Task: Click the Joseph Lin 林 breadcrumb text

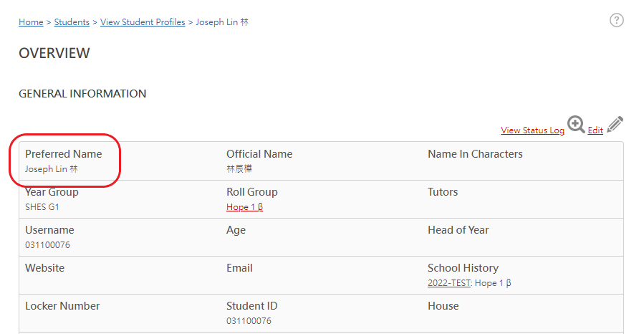Action: click(x=222, y=22)
